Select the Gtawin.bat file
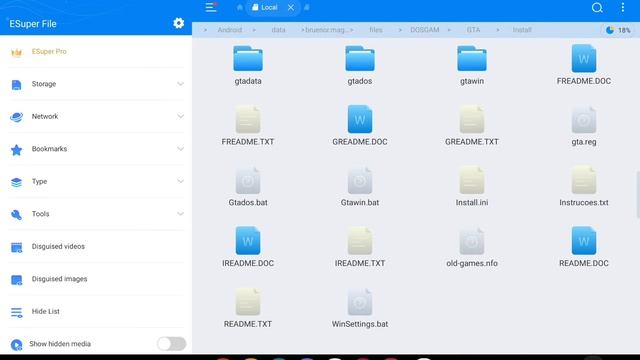 coord(360,187)
